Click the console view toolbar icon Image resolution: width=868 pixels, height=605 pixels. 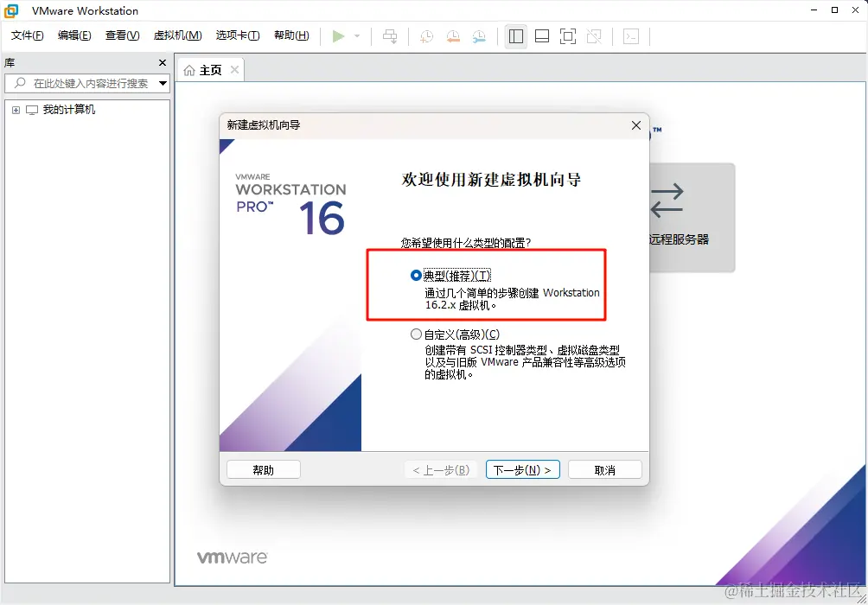click(631, 36)
